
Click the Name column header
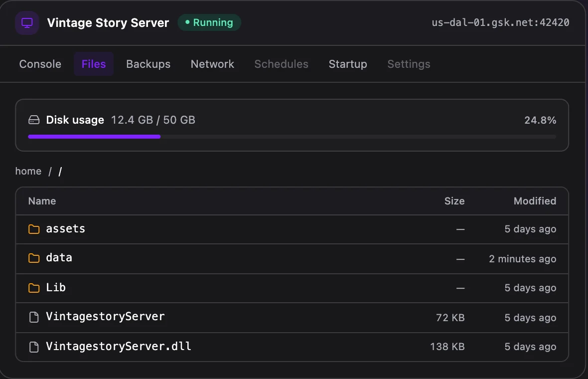pos(42,201)
